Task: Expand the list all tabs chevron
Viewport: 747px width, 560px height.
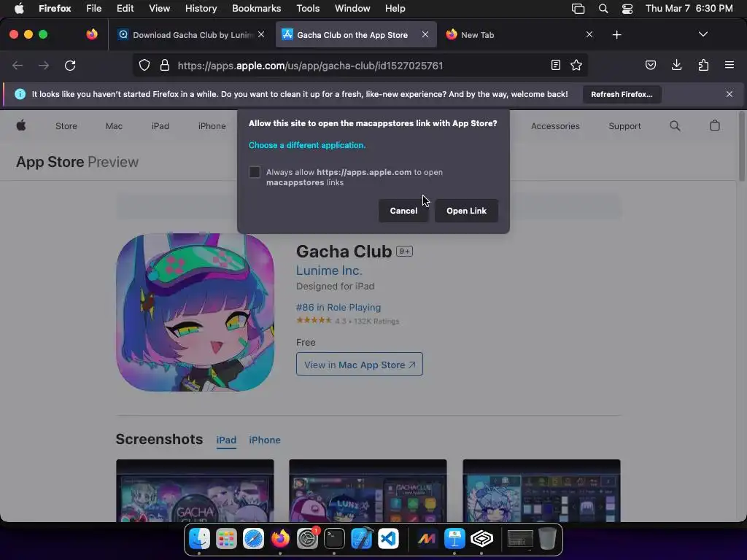Action: 703,34
